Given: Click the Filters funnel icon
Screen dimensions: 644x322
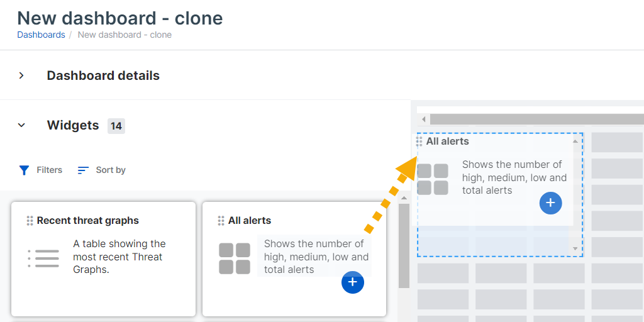Looking at the screenshot, I should [24, 170].
